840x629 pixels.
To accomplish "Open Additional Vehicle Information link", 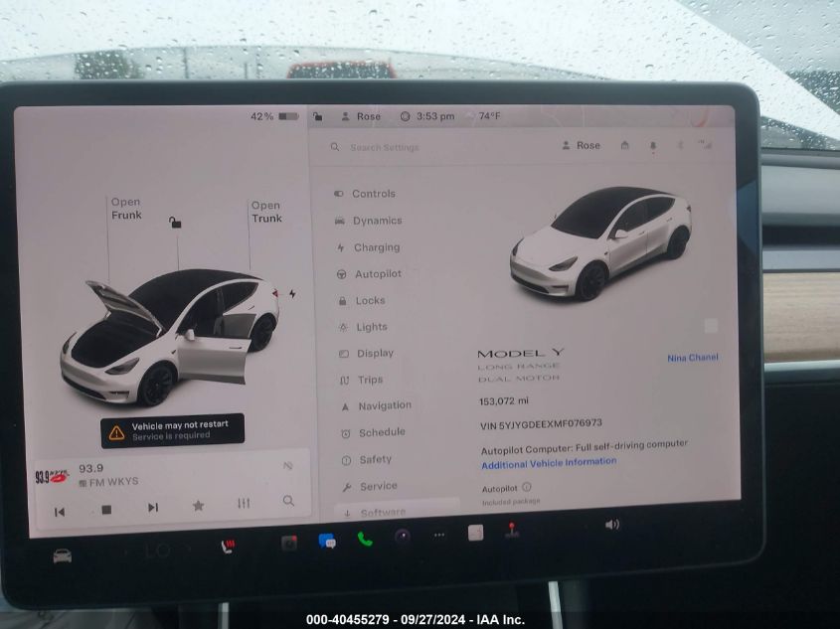I will 549,462.
